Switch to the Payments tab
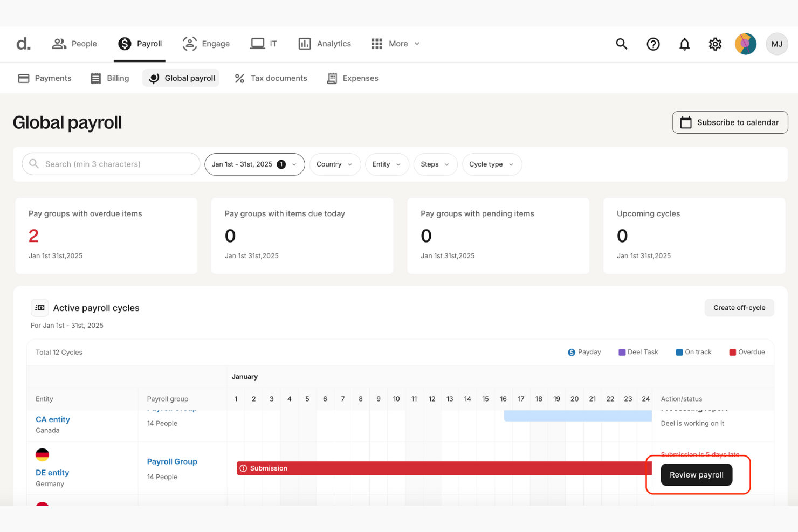The image size is (798, 532). point(45,78)
